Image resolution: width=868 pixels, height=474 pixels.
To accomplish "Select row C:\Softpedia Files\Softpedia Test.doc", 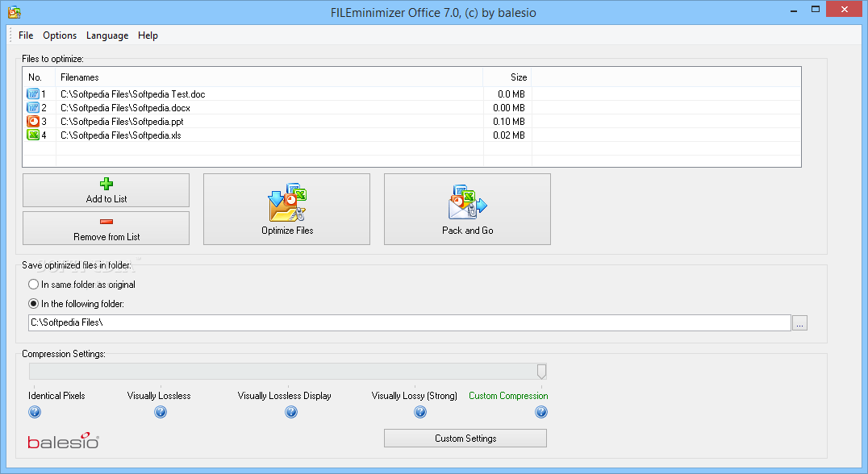I will pos(412,94).
